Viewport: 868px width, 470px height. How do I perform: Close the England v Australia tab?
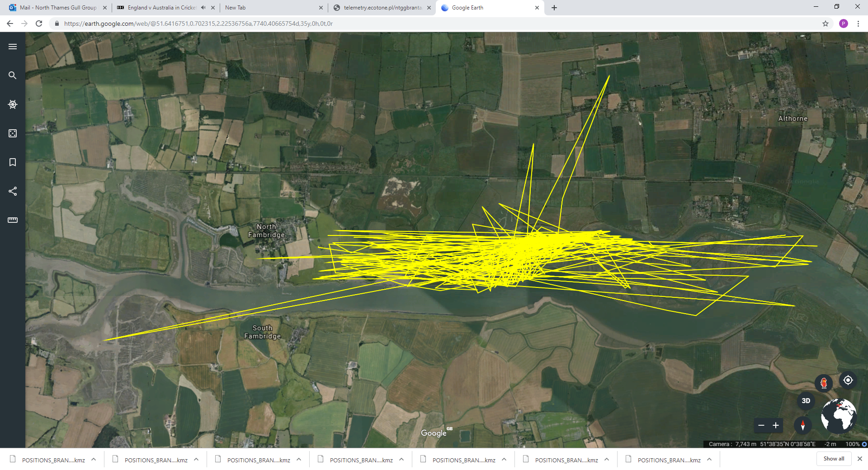coord(213,8)
